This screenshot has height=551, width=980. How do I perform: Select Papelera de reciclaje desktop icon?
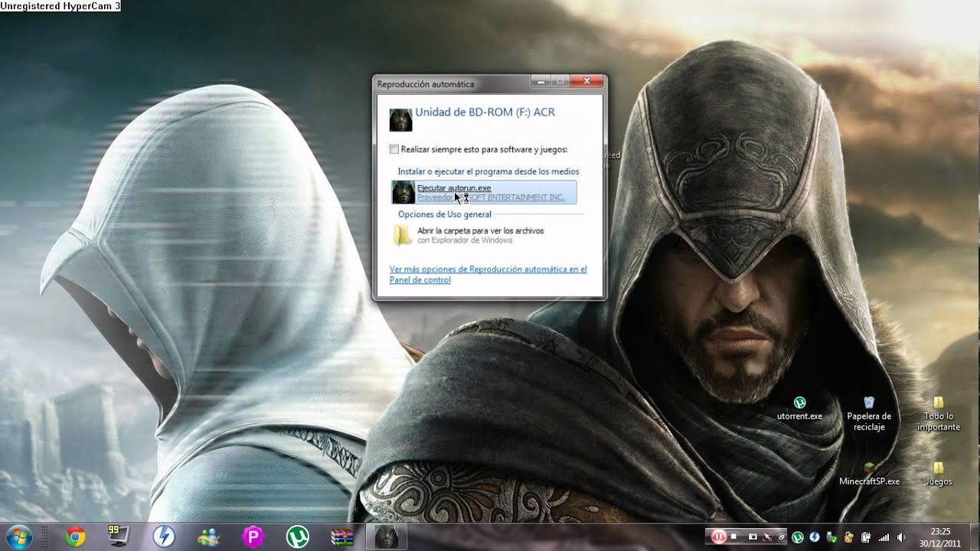[x=869, y=414]
